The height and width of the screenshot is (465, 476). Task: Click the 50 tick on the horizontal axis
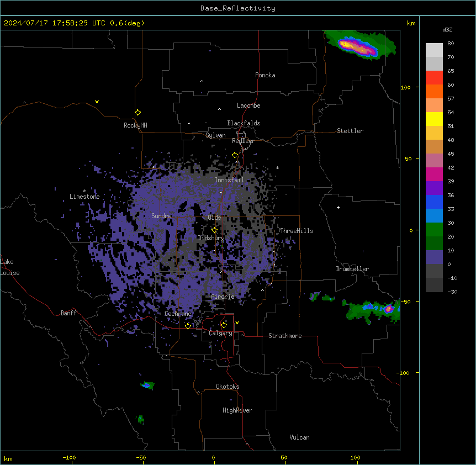tap(284, 458)
